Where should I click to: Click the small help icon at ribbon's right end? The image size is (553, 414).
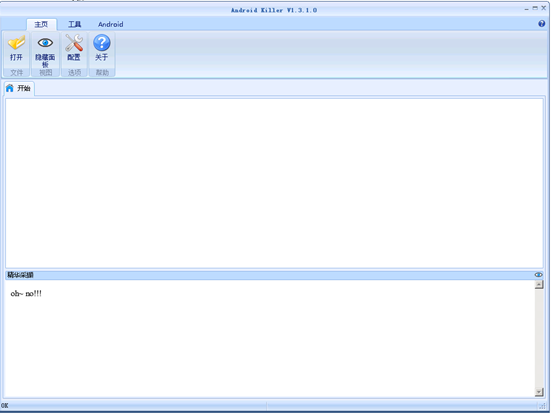point(542,24)
